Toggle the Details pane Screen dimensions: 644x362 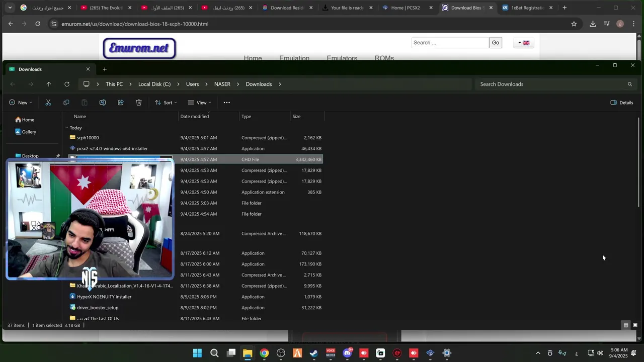[x=622, y=103]
